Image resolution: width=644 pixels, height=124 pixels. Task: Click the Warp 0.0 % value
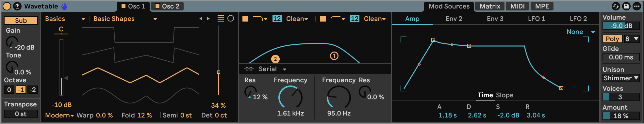[x=105, y=115]
